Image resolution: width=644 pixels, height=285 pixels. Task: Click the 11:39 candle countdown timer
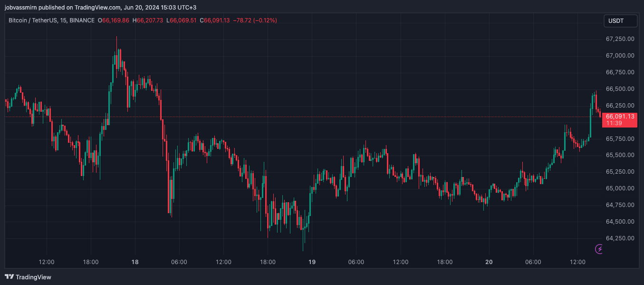[x=614, y=123]
